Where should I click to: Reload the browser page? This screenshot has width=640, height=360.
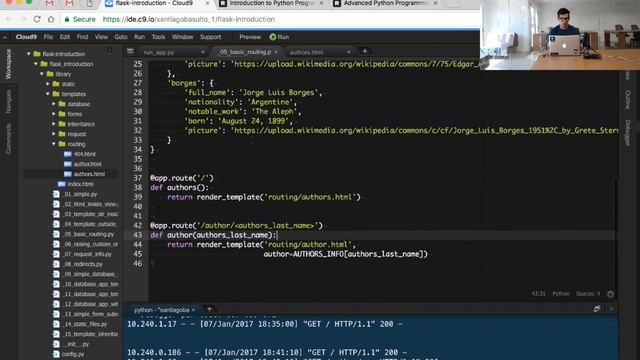click(x=37, y=19)
